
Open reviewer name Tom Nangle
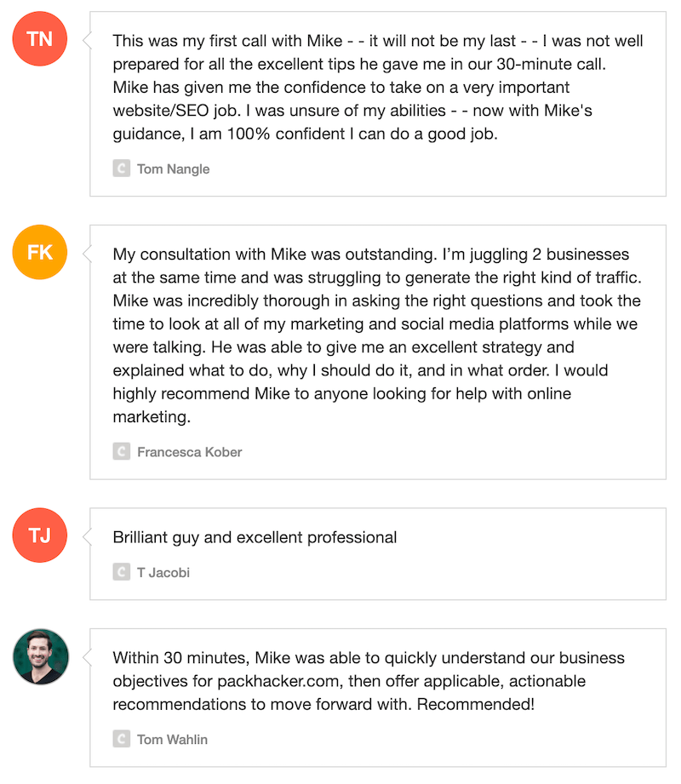click(x=173, y=169)
